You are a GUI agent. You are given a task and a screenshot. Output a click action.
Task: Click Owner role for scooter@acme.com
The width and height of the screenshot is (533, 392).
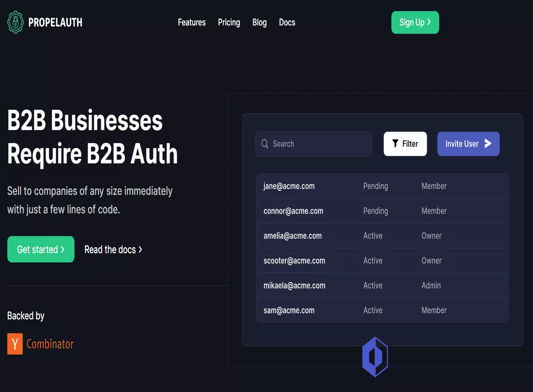[432, 260]
